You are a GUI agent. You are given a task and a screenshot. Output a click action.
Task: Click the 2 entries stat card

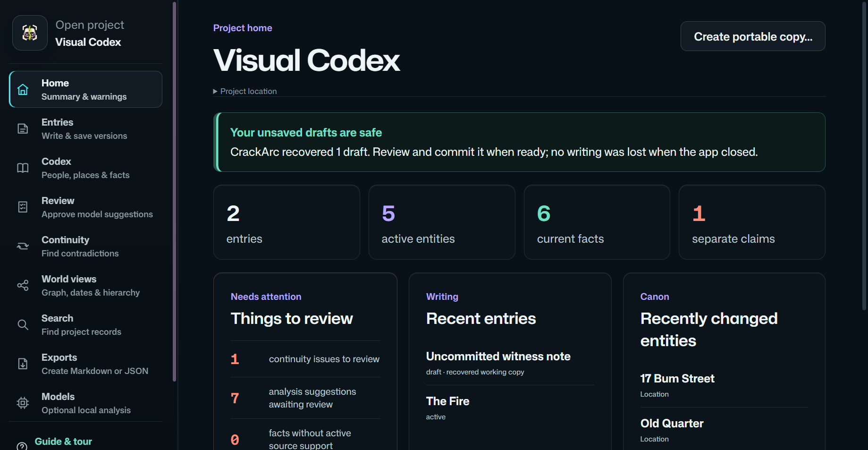pyautogui.click(x=287, y=222)
